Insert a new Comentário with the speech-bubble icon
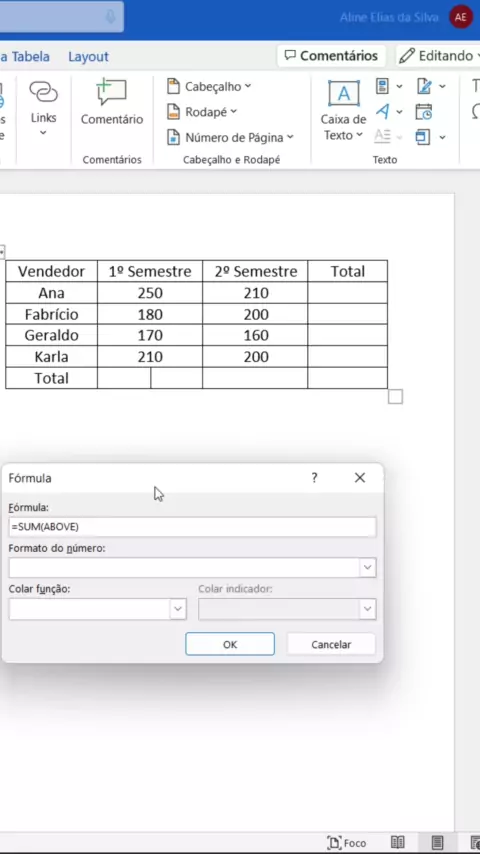The image size is (480, 854). point(112,102)
